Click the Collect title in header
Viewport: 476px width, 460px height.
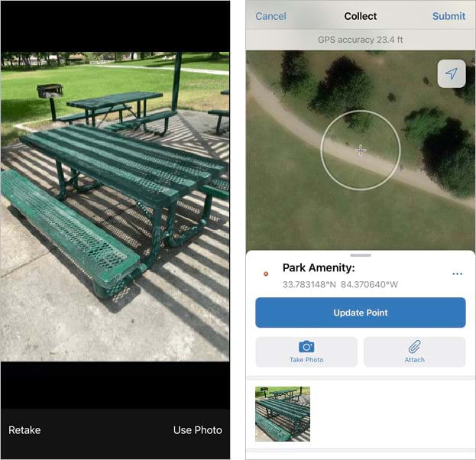click(361, 16)
